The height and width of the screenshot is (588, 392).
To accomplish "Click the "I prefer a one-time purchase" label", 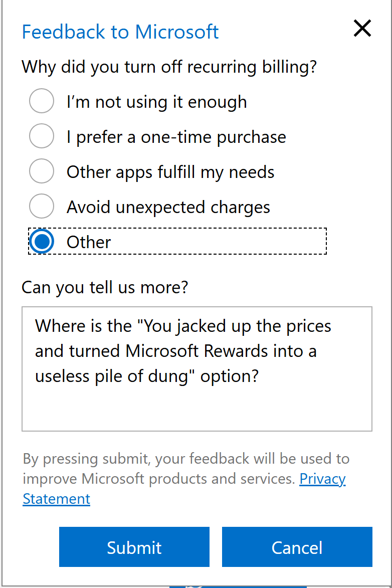I will [x=176, y=137].
